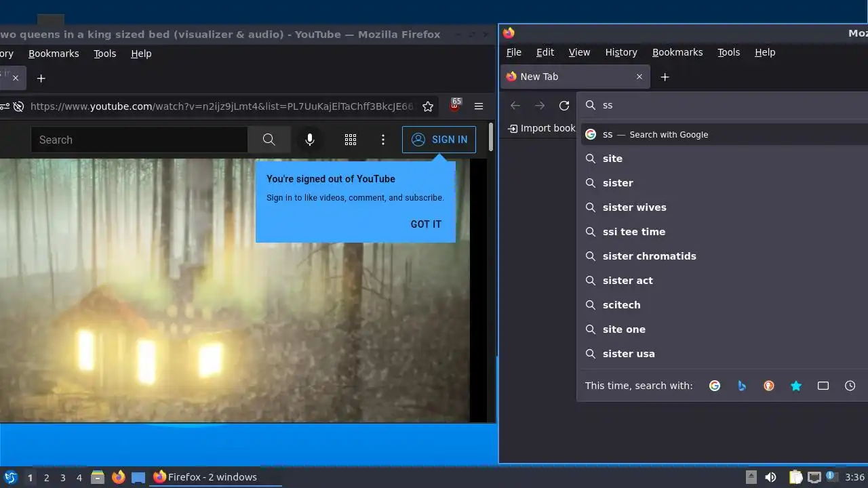Image resolution: width=868 pixels, height=488 pixels.
Task: Open Help menu in right Firefox window
Action: point(765,52)
